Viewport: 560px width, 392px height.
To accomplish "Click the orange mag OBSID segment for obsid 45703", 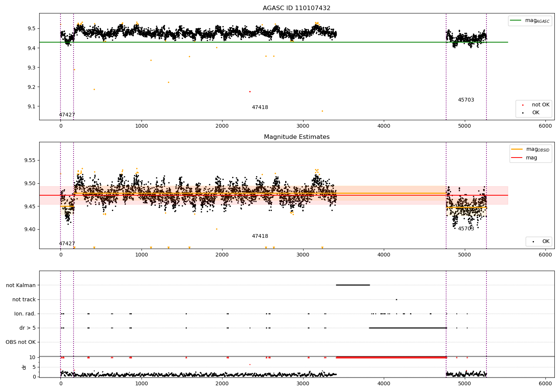I will coord(466,207).
